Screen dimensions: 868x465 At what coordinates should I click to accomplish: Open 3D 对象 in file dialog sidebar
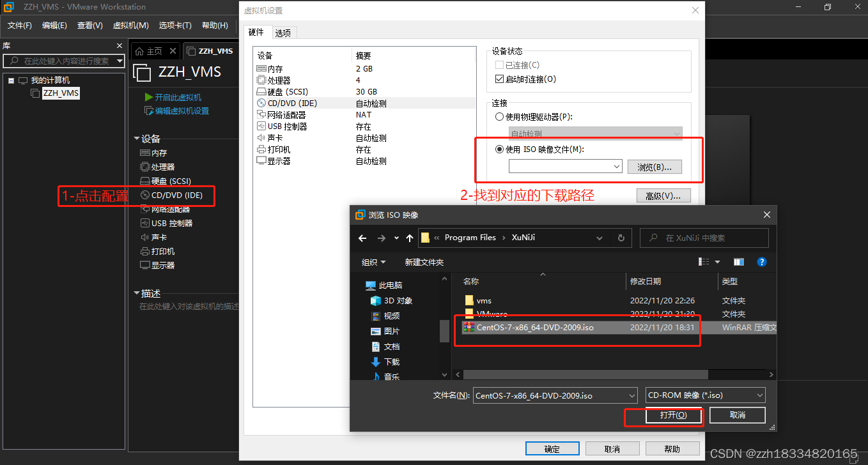392,300
